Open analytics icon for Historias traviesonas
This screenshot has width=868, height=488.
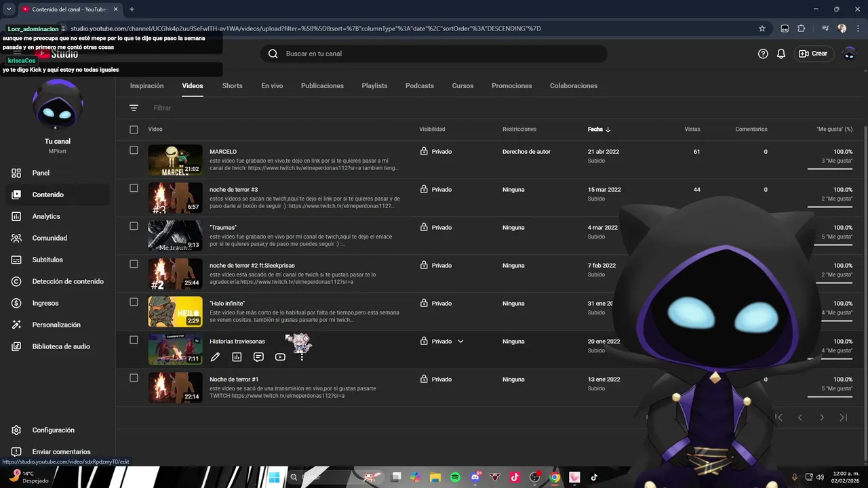237,357
